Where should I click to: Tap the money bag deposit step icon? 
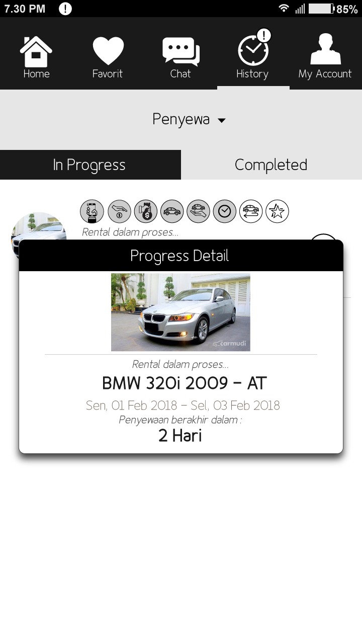[146, 211]
